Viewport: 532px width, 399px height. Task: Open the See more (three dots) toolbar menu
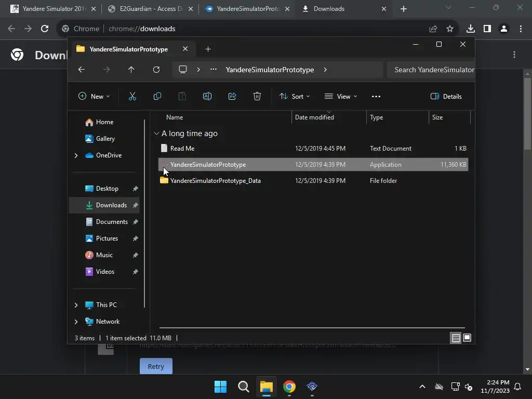[376, 96]
